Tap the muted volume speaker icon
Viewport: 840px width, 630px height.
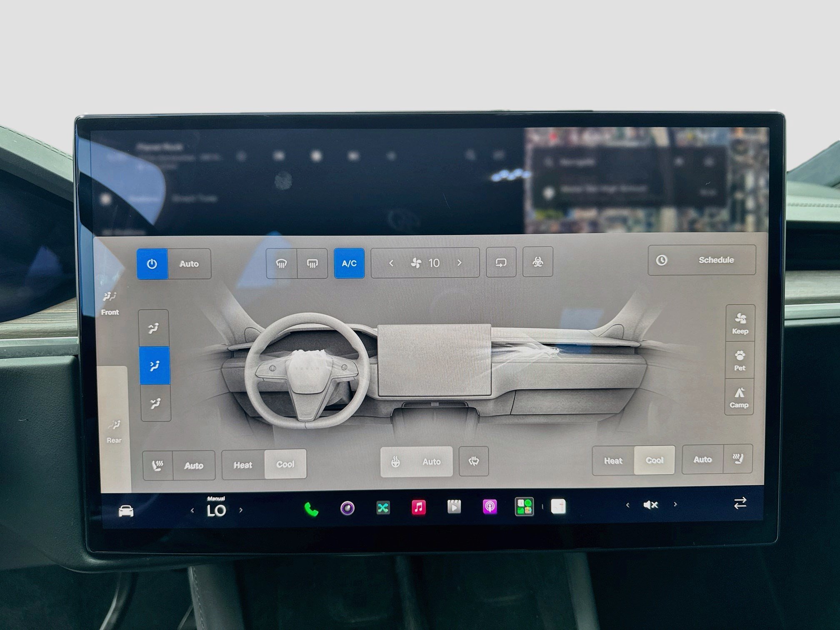650,505
